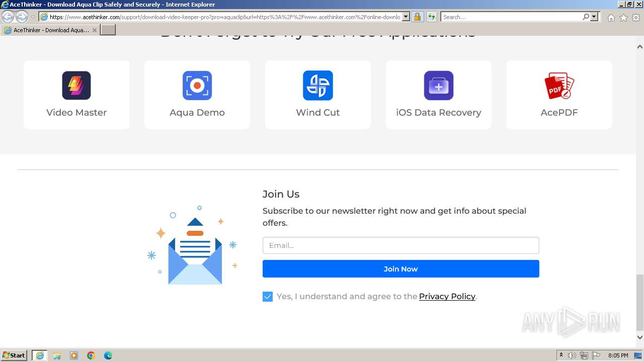Expand the address bar autocomplete dropdown
Image resolution: width=644 pixels, height=362 pixels.
pos(406,17)
